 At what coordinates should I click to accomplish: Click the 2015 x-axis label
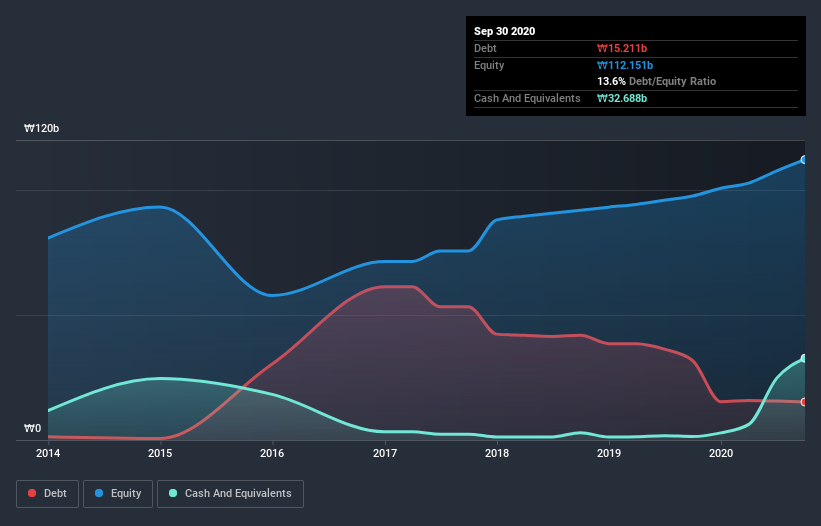160,453
